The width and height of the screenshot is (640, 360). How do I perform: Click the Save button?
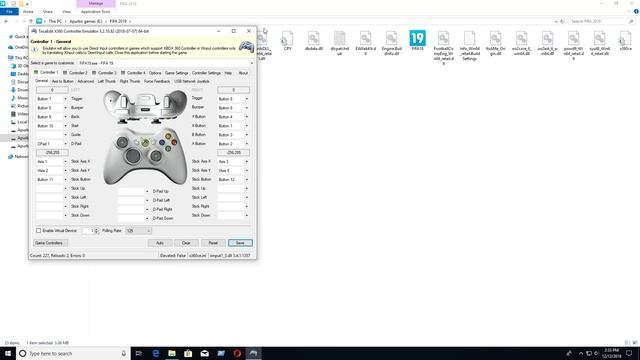[x=240, y=243]
